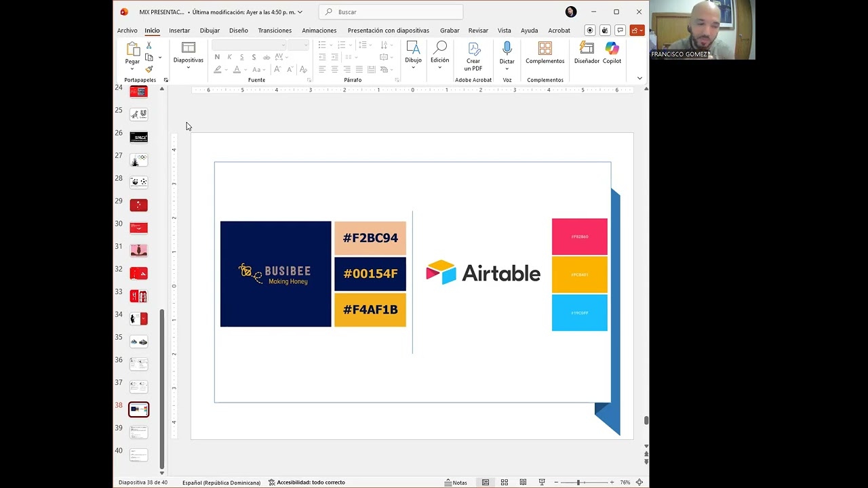Screen dimensions: 868x488
Task: Click the Pegar (paste) clipboard icon
Action: click(132, 49)
